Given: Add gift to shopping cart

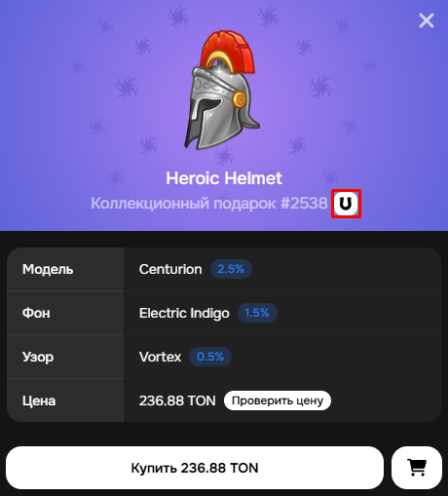Looking at the screenshot, I should tap(417, 468).
